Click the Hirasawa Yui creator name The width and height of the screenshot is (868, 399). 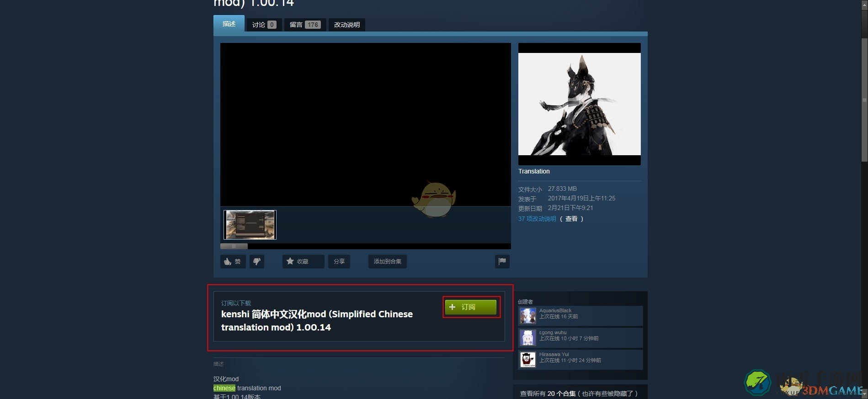tap(554, 354)
